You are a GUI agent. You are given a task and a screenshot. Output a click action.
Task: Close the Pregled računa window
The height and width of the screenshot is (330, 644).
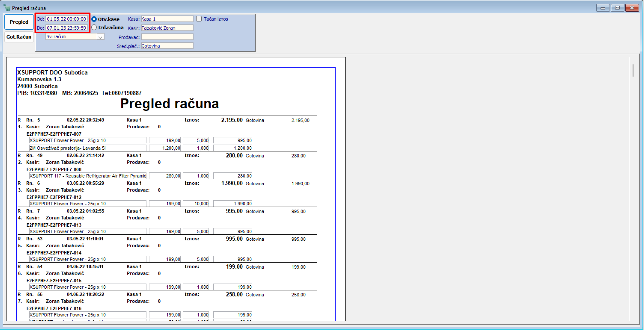pos(632,8)
